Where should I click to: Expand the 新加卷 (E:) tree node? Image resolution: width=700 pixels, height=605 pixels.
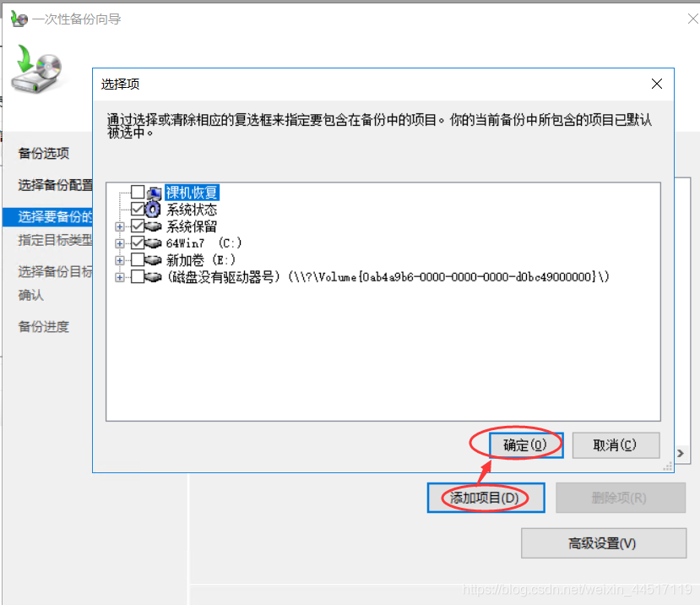119,260
